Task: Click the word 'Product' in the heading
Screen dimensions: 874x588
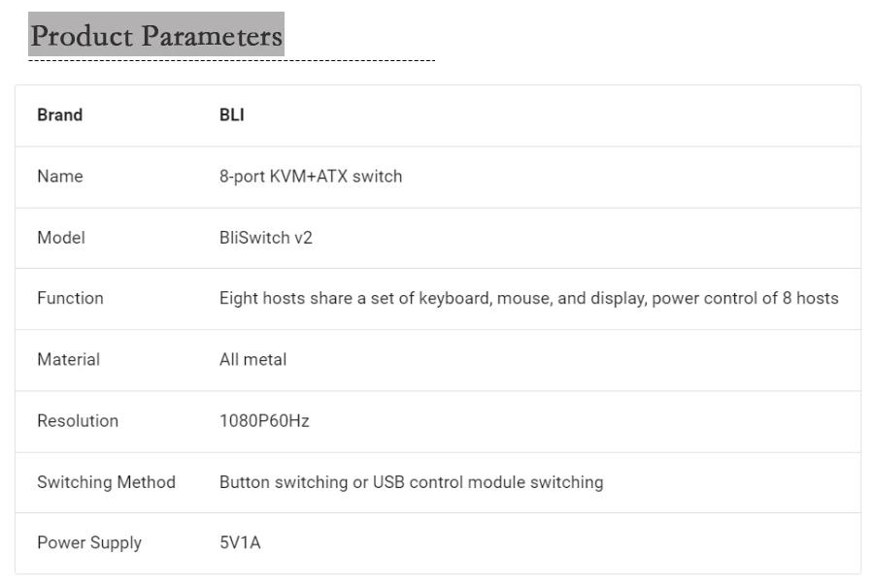Action: click(x=82, y=36)
